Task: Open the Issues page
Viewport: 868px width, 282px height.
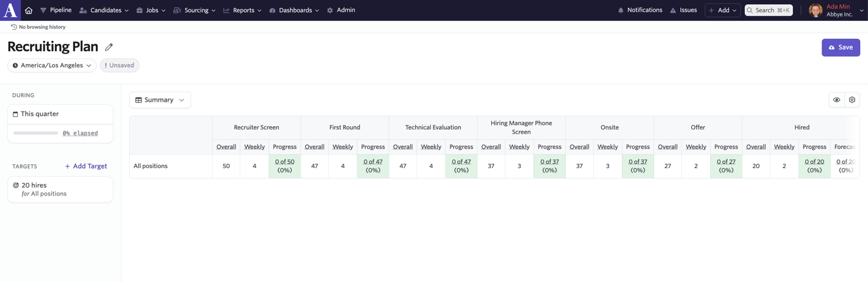Action: pos(683,10)
